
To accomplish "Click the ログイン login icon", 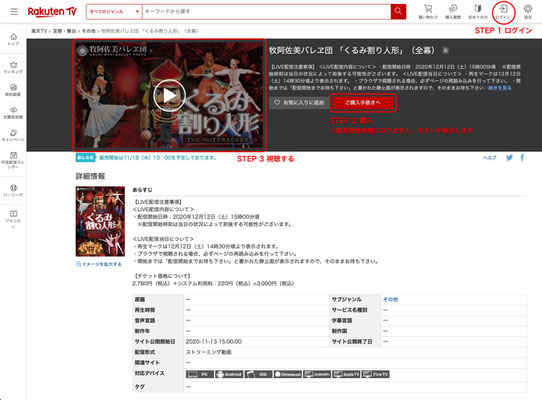I will tap(503, 11).
